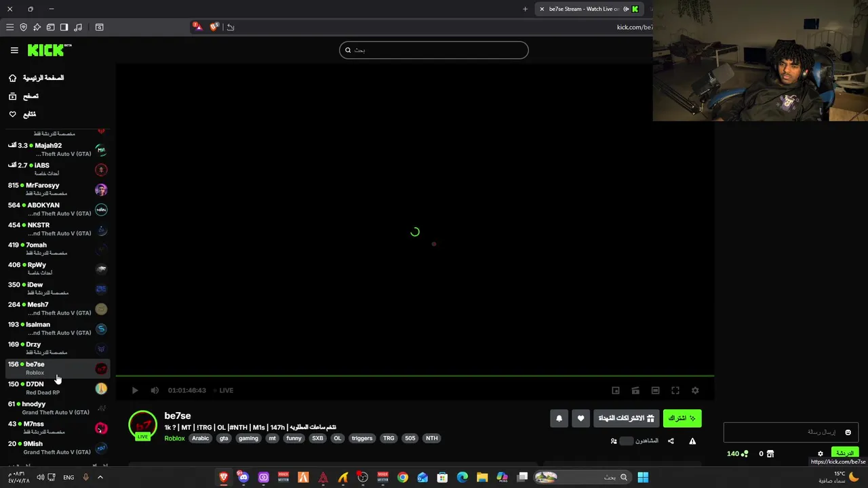Toggle theater mode in the player
The width and height of the screenshot is (868, 488).
coord(655,390)
